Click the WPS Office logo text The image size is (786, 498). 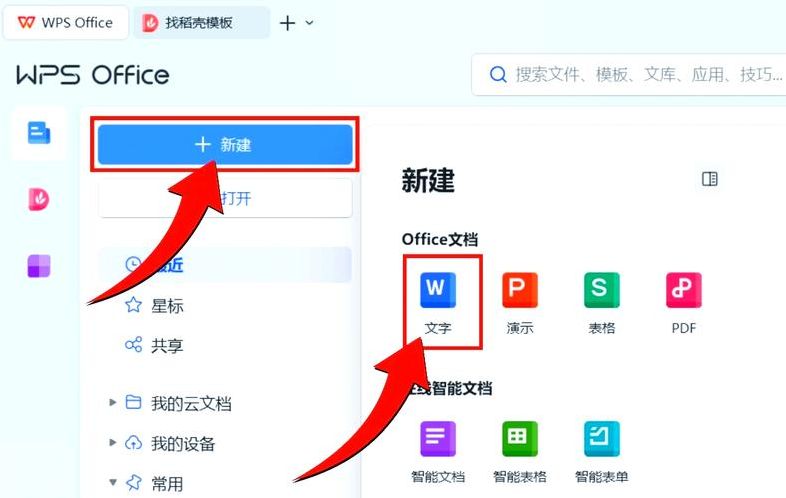pyautogui.click(x=93, y=75)
